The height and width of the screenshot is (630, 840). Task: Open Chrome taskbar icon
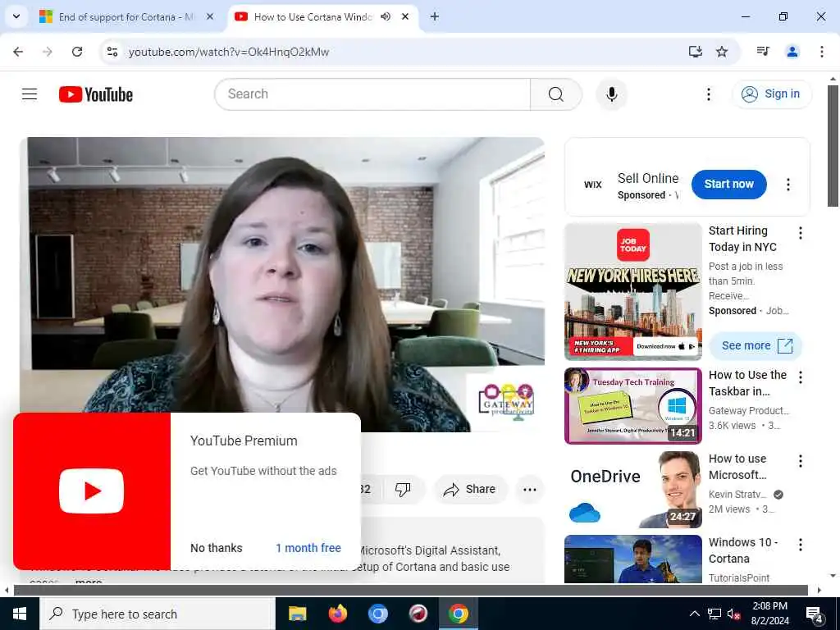coord(459,614)
